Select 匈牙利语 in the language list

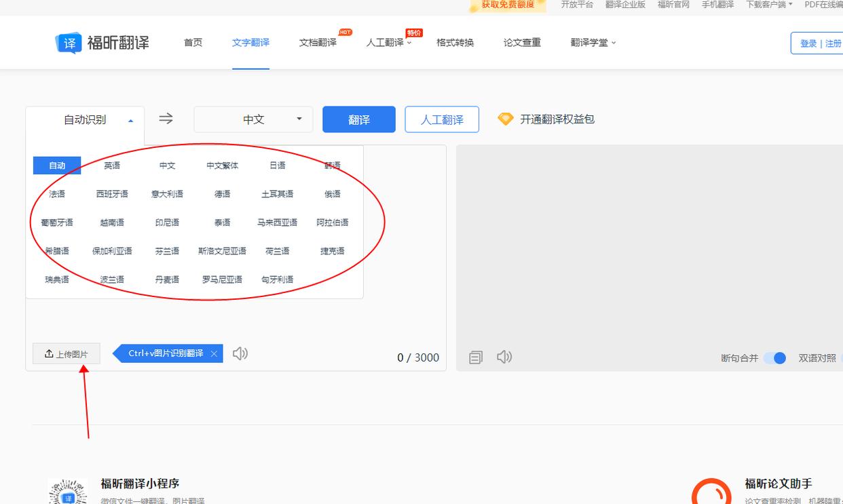point(278,279)
